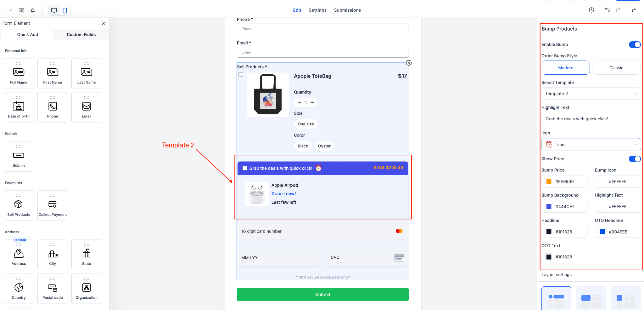
Task: Turn off the Show Price toggle
Action: (x=635, y=159)
